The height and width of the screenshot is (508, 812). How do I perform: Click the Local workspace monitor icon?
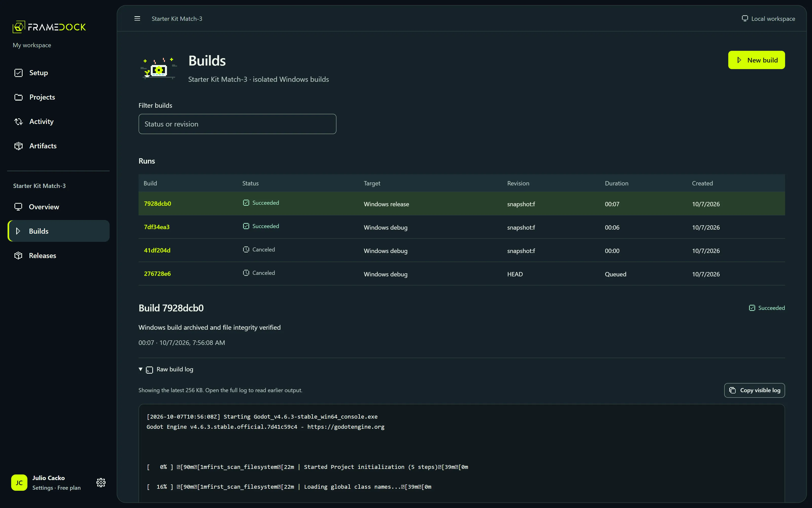(745, 19)
